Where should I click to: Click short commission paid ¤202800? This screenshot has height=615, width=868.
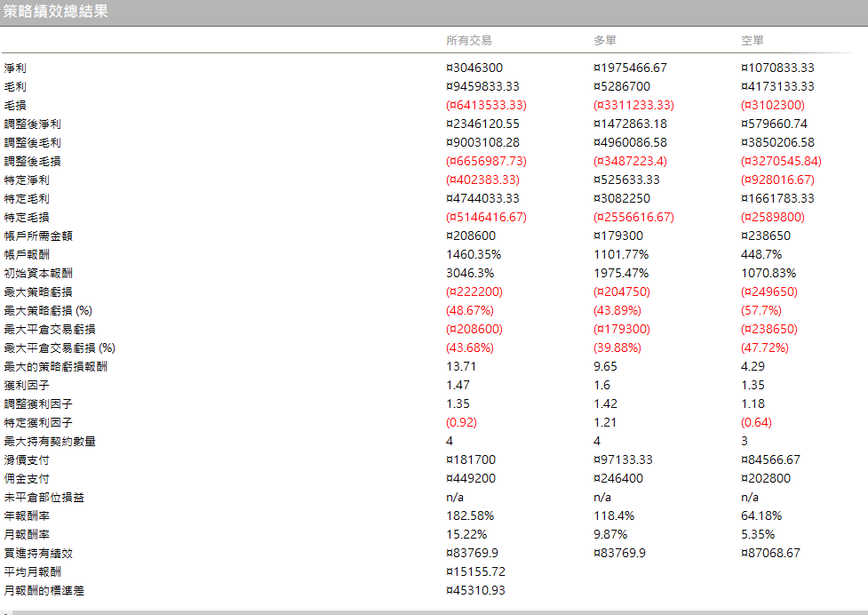click(x=766, y=479)
